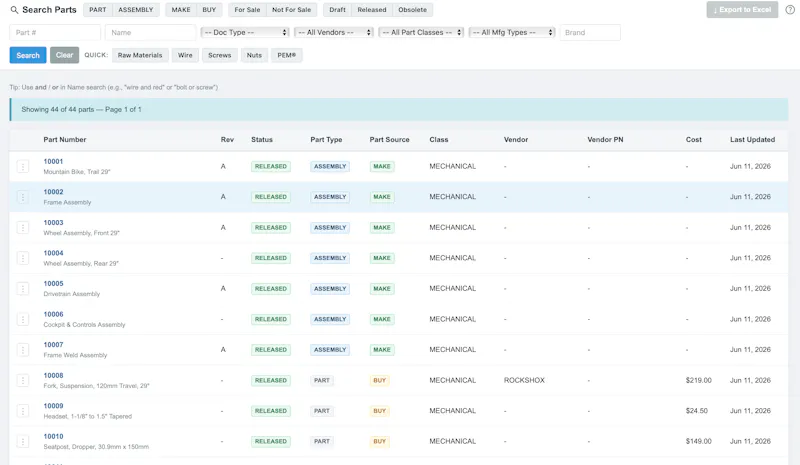This screenshot has height=465, width=800.
Task: Apply the Raw Materials quick filter
Action: 140,55
